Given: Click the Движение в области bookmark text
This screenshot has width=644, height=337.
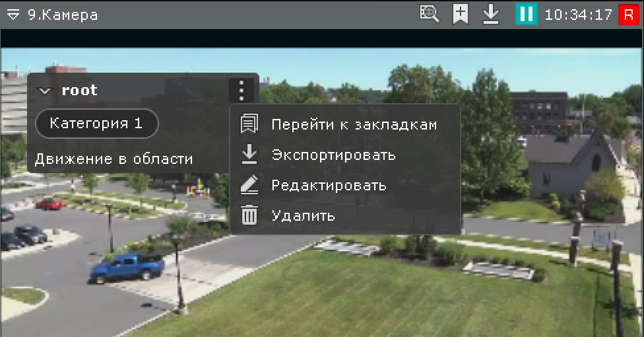Looking at the screenshot, I should coord(113,159).
